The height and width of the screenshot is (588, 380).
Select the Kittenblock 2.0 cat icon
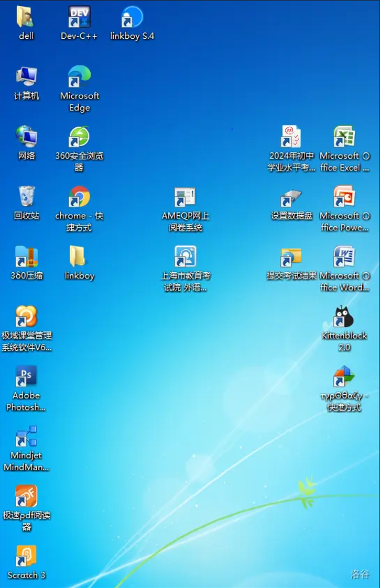tap(344, 317)
